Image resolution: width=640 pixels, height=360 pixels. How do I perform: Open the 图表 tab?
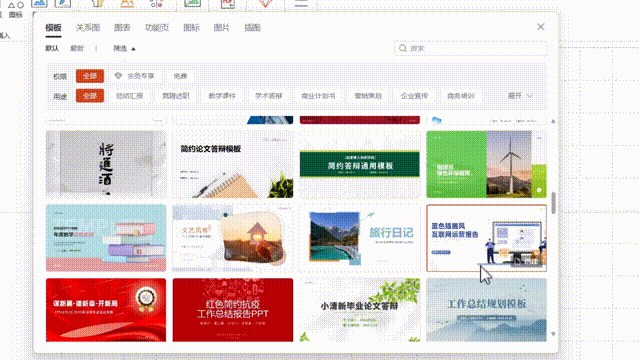pyautogui.click(x=122, y=28)
